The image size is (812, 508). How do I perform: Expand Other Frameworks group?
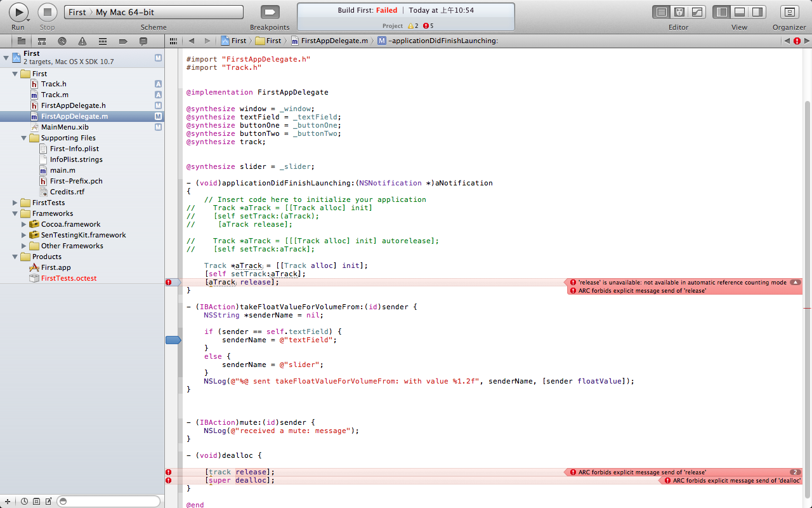(x=24, y=246)
